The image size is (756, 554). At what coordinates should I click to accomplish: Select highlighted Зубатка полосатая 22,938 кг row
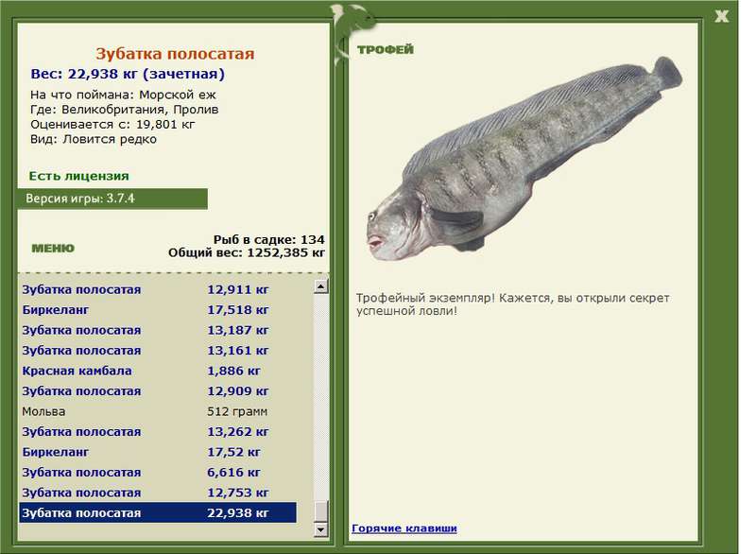[x=158, y=512]
